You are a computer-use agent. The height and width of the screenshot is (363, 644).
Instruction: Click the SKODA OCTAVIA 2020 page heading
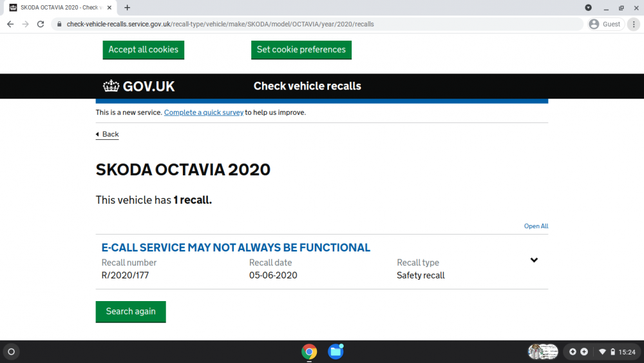click(183, 170)
